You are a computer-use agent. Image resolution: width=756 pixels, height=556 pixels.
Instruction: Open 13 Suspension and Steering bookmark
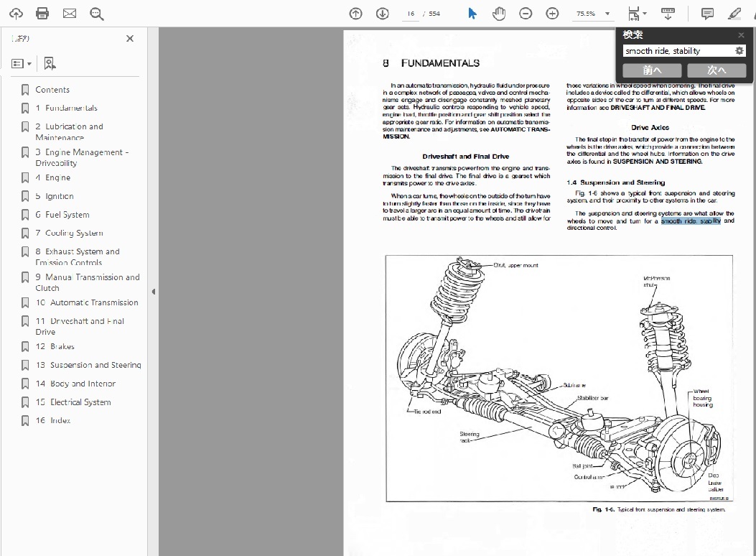pos(88,365)
